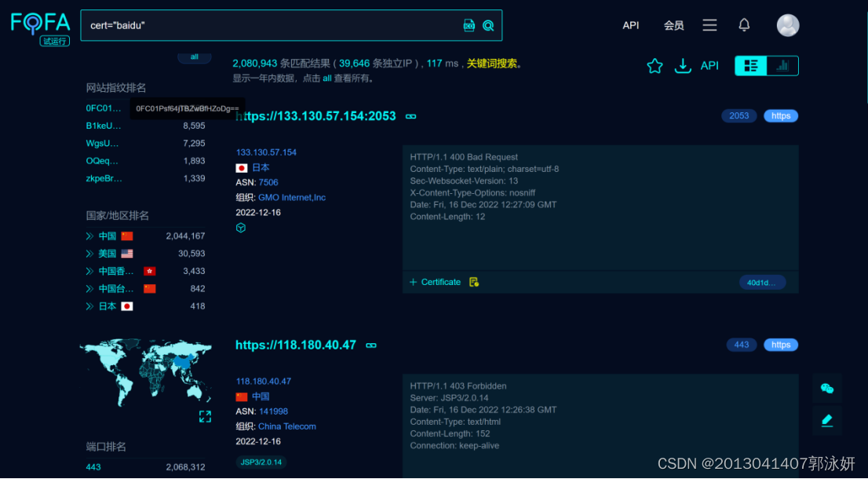Open the hamburger menu icon
The image size is (868, 479).
709,25
